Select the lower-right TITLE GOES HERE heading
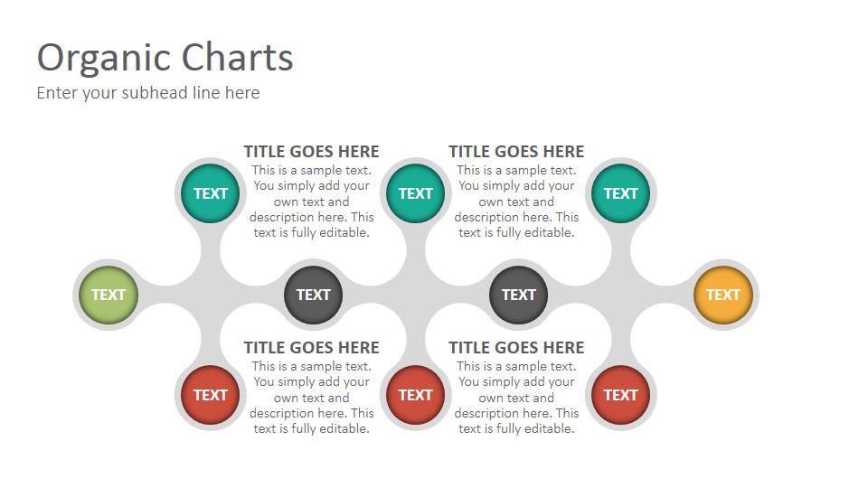The width and height of the screenshot is (868, 488). pyautogui.click(x=516, y=347)
